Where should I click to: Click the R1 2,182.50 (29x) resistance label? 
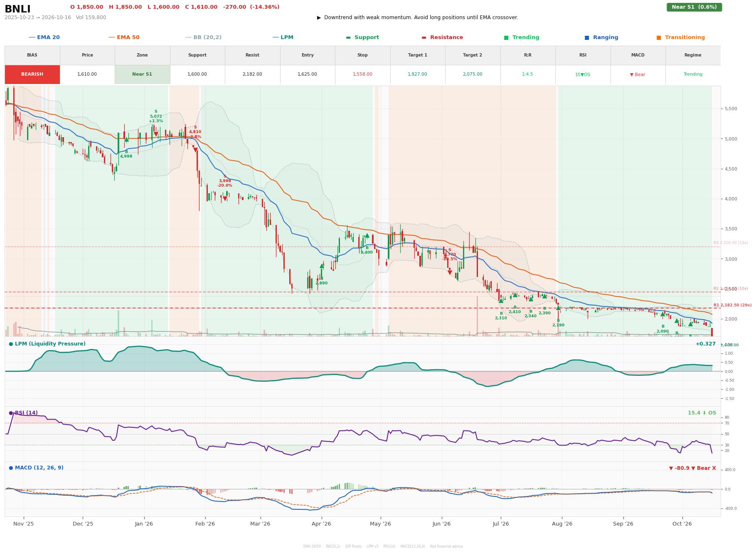point(732,305)
